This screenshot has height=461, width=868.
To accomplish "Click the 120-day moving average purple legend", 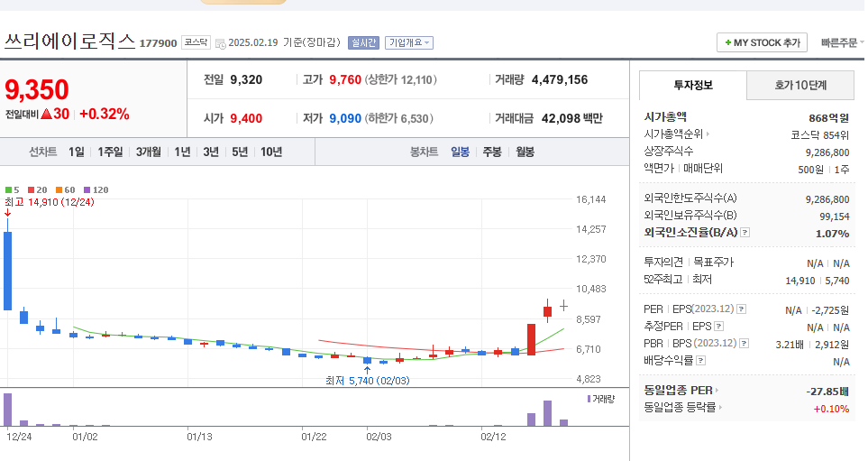I will pyautogui.click(x=96, y=190).
